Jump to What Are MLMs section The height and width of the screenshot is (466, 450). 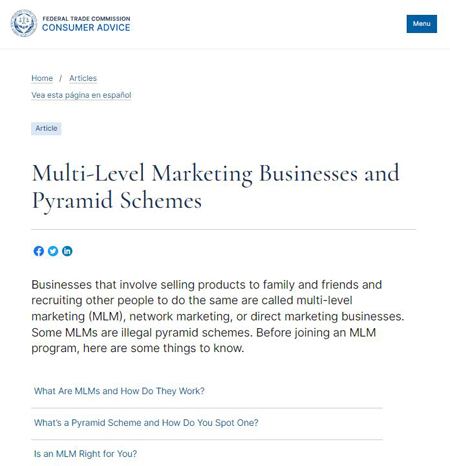[119, 391]
